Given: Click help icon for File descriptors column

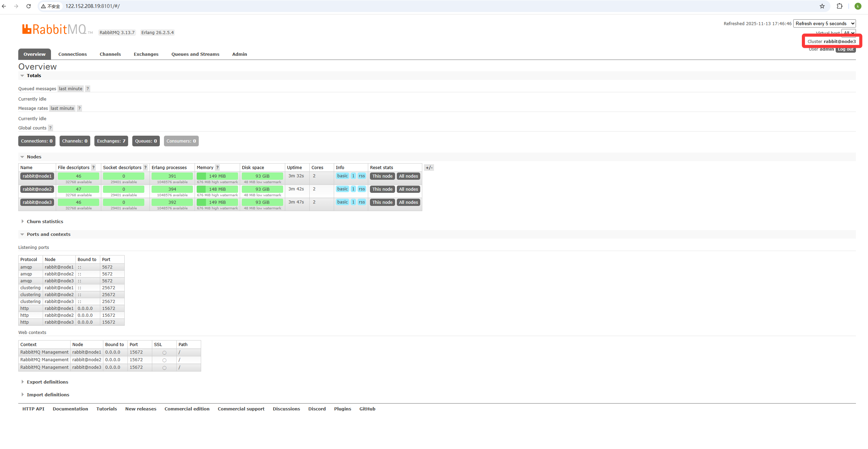Looking at the screenshot, I should click(x=93, y=168).
